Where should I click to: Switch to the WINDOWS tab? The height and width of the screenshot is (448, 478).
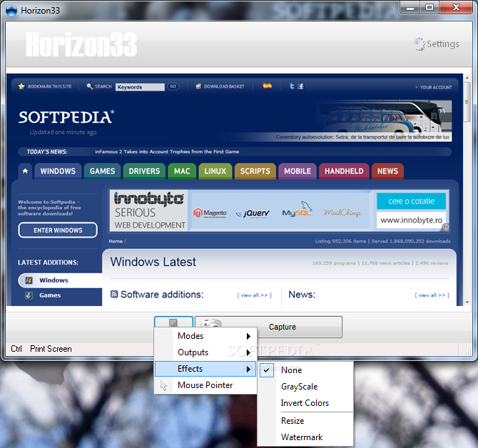[58, 171]
